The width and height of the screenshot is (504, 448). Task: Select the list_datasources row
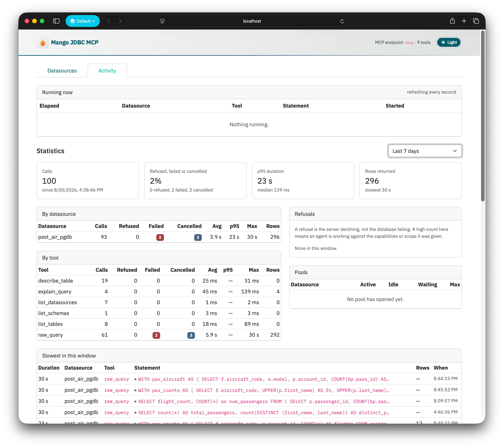click(x=159, y=302)
